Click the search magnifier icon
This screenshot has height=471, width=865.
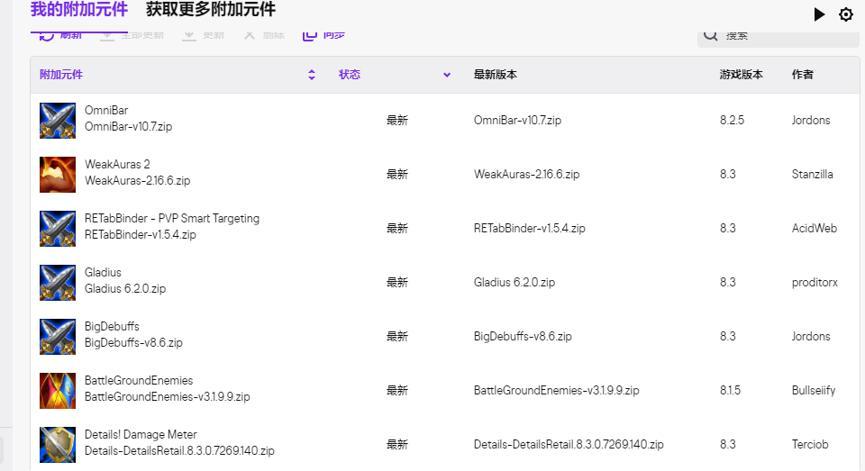pos(711,35)
